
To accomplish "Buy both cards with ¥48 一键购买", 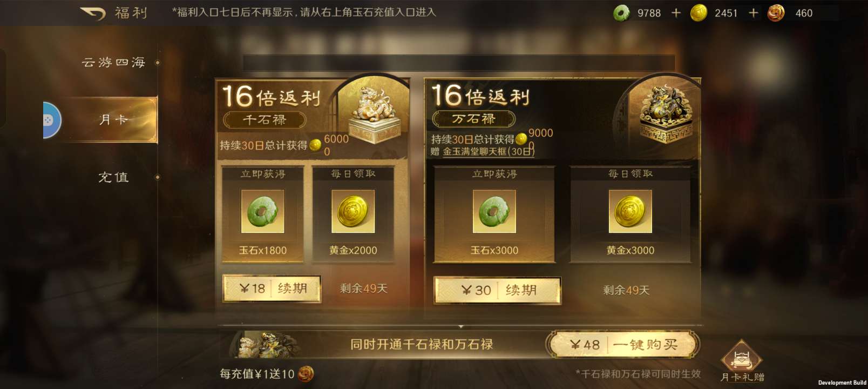I will 623,345.
